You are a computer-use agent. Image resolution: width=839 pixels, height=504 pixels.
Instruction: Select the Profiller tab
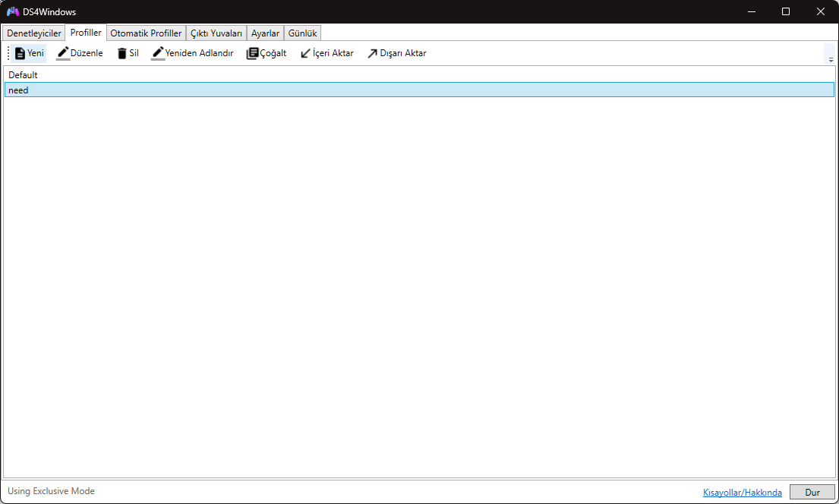tap(86, 33)
